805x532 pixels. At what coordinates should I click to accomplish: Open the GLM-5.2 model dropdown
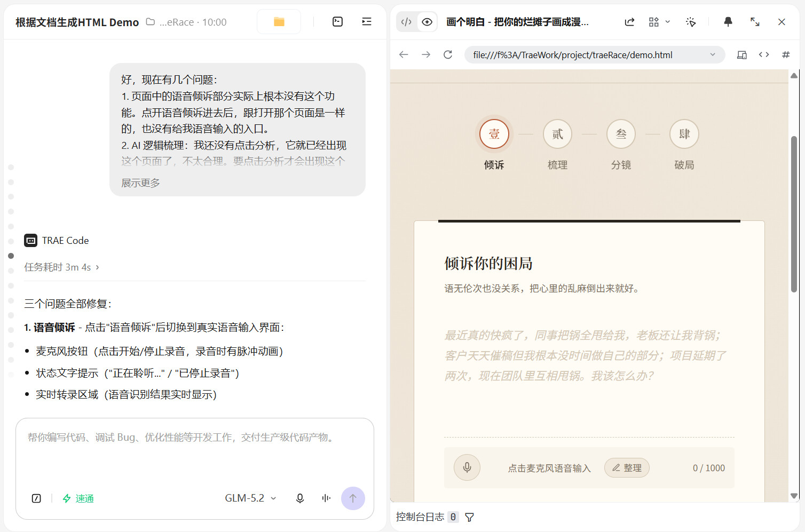pyautogui.click(x=251, y=498)
